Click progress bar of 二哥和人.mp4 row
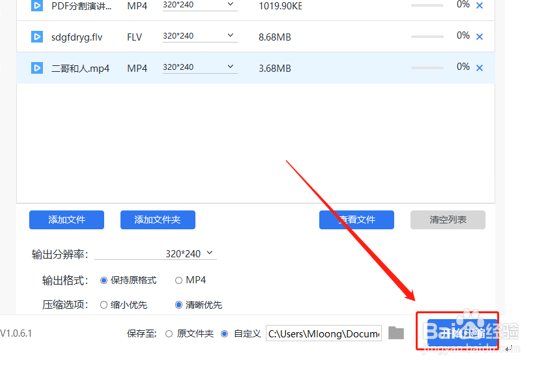Screen dimensions: 551x368 [427, 68]
